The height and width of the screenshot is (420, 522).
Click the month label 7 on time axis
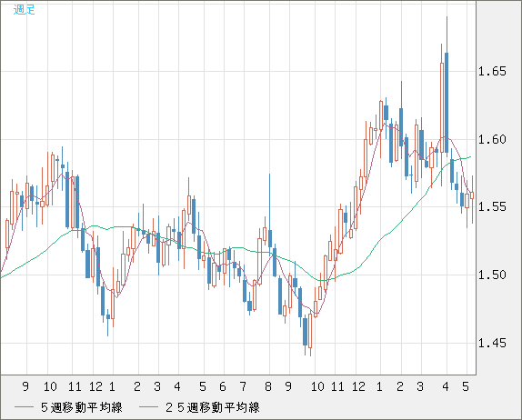coord(243,386)
